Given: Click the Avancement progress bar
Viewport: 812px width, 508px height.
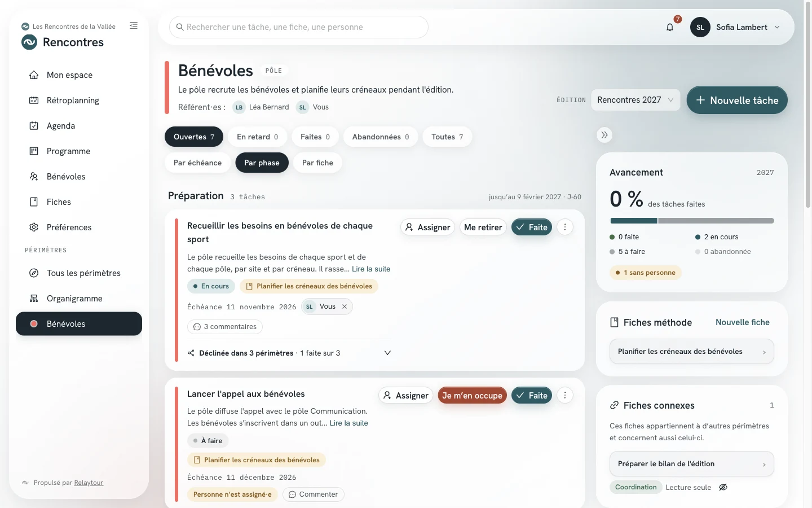Looking at the screenshot, I should pos(692,221).
